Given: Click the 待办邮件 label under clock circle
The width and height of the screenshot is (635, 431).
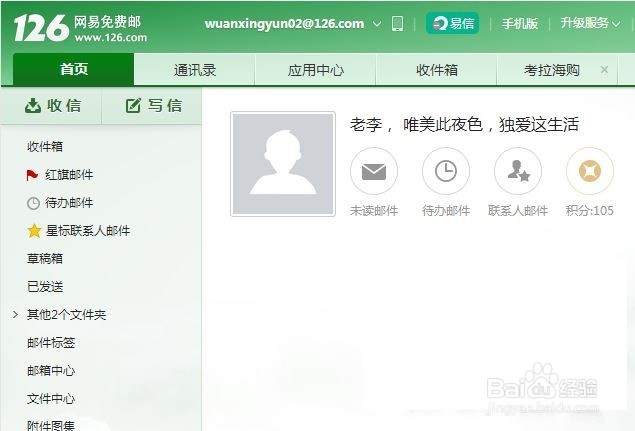Looking at the screenshot, I should pyautogui.click(x=446, y=211).
